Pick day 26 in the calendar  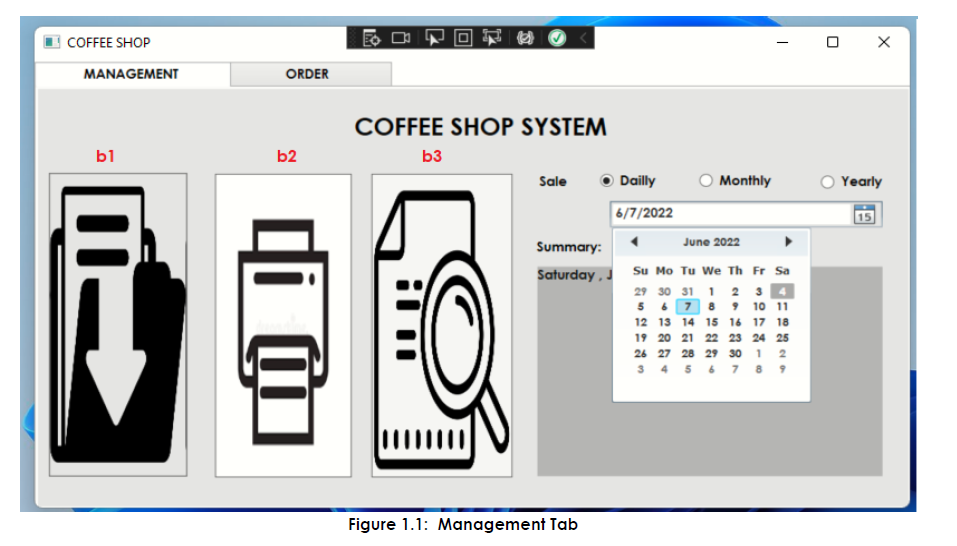(x=640, y=354)
